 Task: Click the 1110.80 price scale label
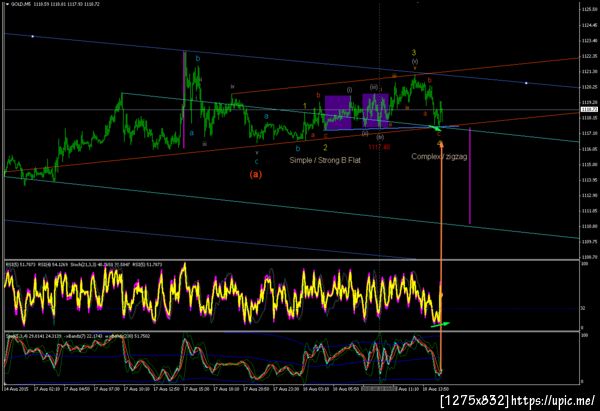click(x=589, y=226)
